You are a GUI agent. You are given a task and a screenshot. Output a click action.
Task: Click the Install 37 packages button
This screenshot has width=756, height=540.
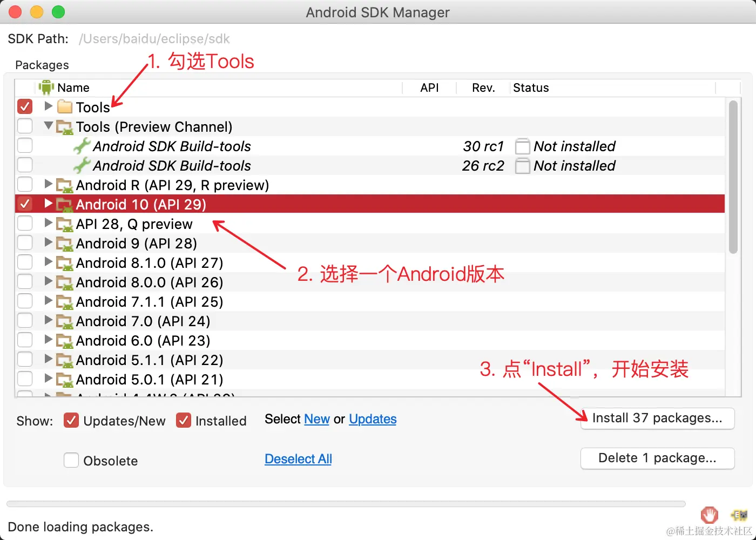pos(657,418)
